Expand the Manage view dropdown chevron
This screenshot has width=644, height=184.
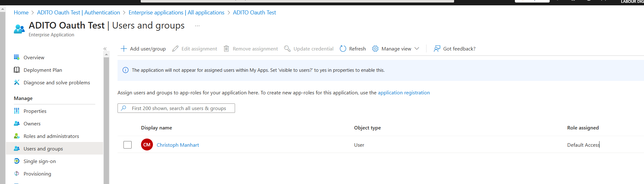[x=416, y=49]
